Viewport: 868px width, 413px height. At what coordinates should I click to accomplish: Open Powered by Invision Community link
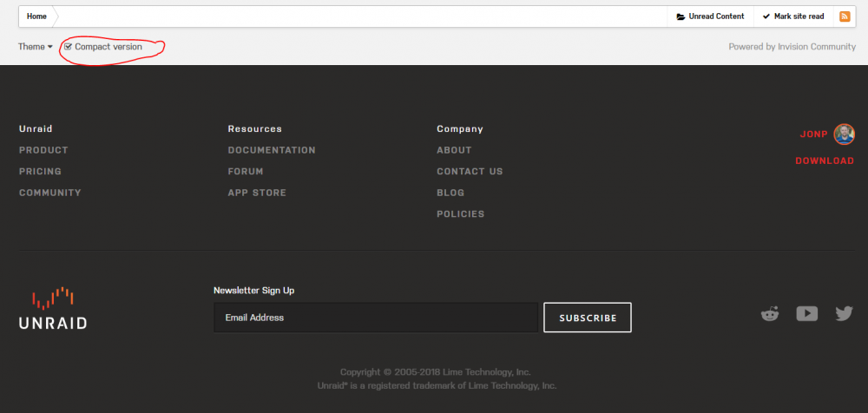coord(792,47)
